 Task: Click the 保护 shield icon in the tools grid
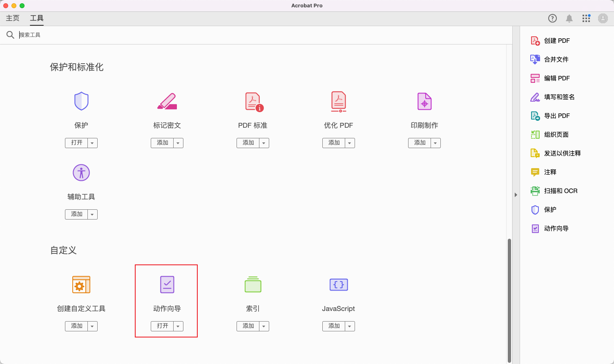point(81,101)
